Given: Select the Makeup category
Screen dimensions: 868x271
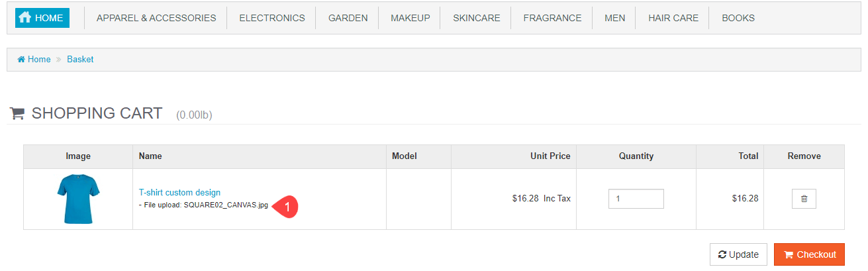Looking at the screenshot, I should pos(410,18).
